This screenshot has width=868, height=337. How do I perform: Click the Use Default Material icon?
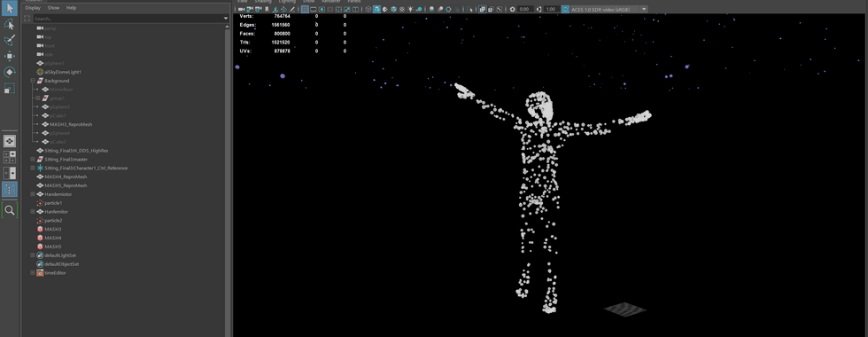tap(385, 10)
